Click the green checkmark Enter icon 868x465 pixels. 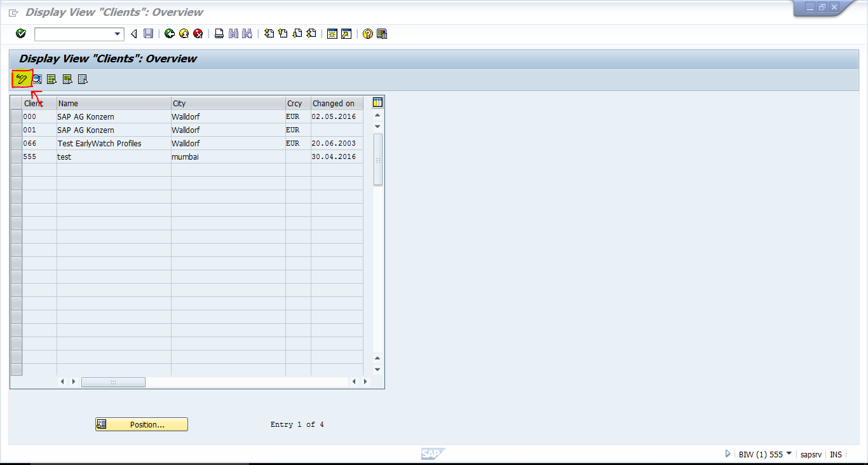(x=21, y=34)
